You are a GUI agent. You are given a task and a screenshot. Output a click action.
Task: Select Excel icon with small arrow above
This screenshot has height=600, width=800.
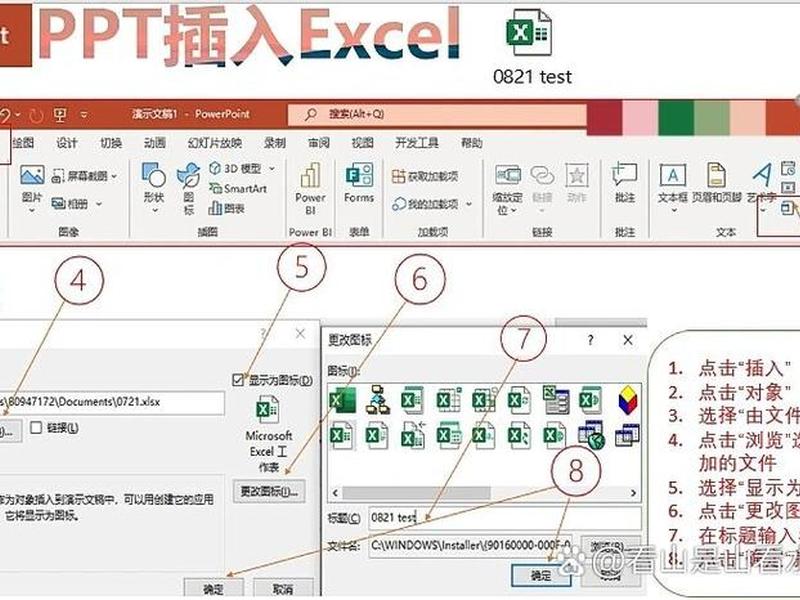point(413,435)
